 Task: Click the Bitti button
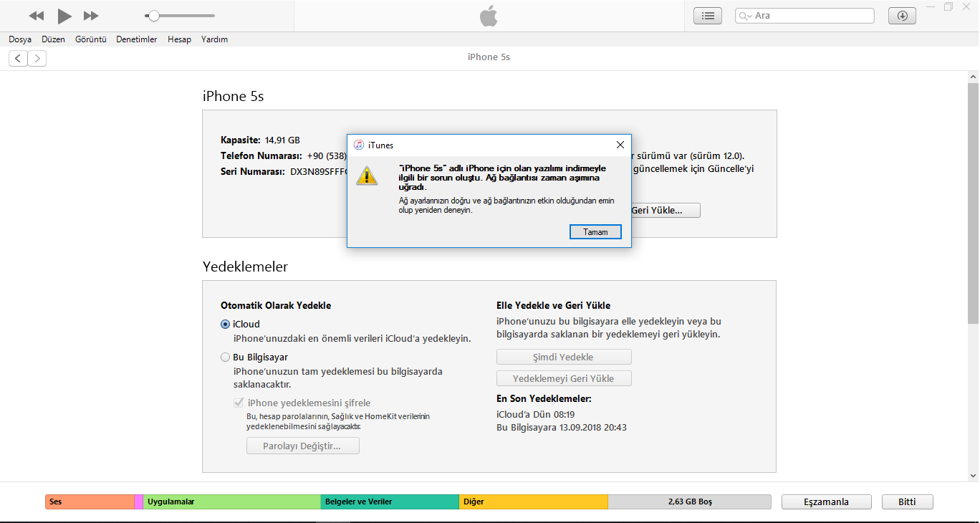pos(908,502)
